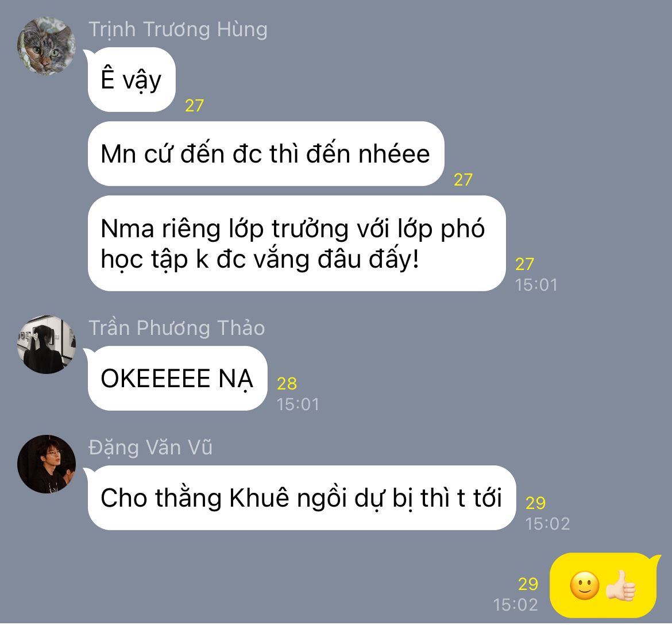Tap the thumbs up emoji
Viewport: 672px width, 625px height.
(620, 585)
